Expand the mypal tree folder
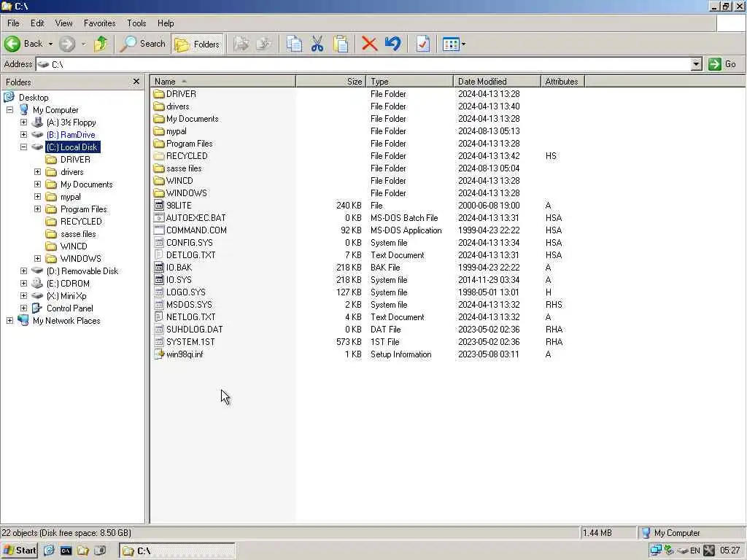The width and height of the screenshot is (747, 560). coord(37,197)
